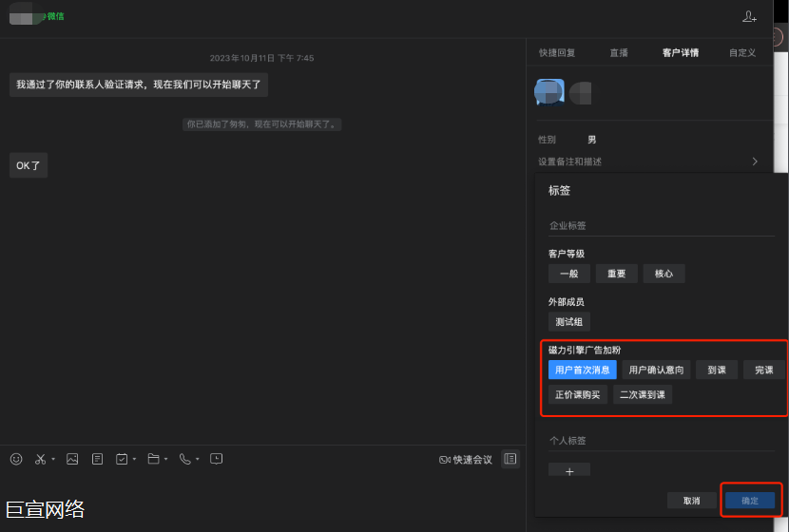The width and height of the screenshot is (789, 532).
Task: Click the customer avatar thumbnail
Action: coord(549,92)
